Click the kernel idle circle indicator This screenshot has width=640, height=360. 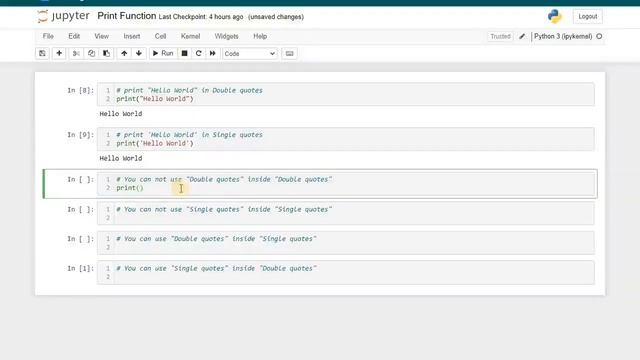(x=599, y=36)
